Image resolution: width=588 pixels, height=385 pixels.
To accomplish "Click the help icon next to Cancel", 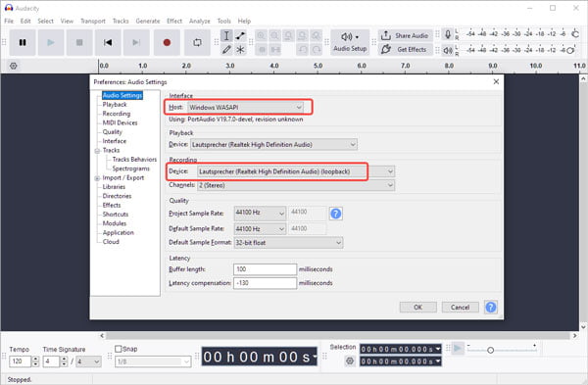I will tap(491, 308).
